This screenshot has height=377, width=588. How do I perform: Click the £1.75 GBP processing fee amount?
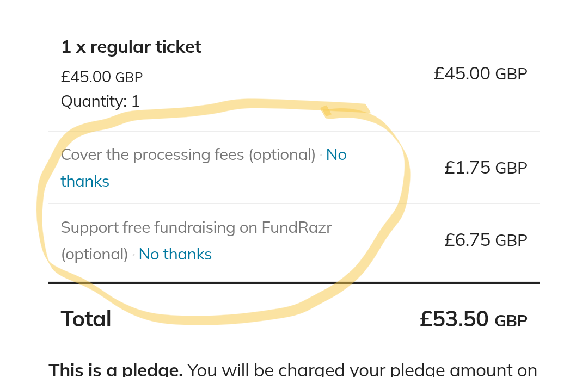tap(485, 168)
